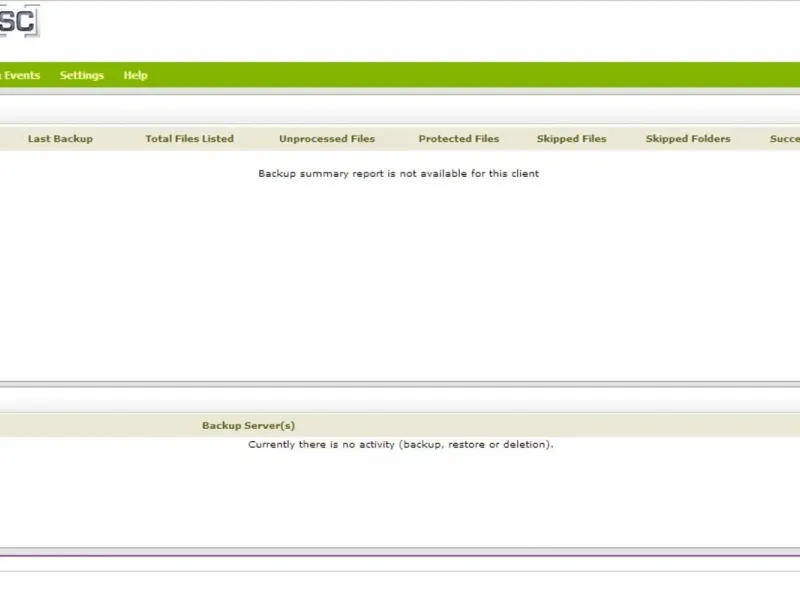This screenshot has height=600, width=800.
Task: Click the Skipped Folders column header
Action: (x=688, y=139)
